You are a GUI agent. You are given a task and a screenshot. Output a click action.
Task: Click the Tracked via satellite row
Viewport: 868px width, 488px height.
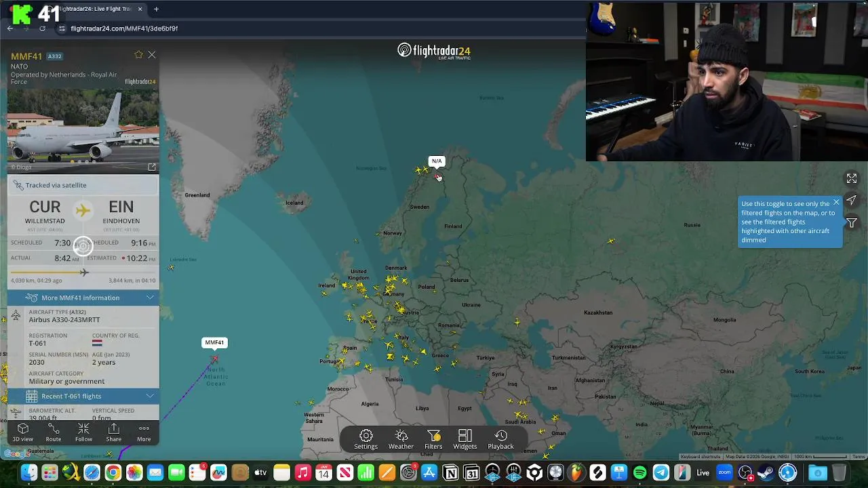(83, 185)
